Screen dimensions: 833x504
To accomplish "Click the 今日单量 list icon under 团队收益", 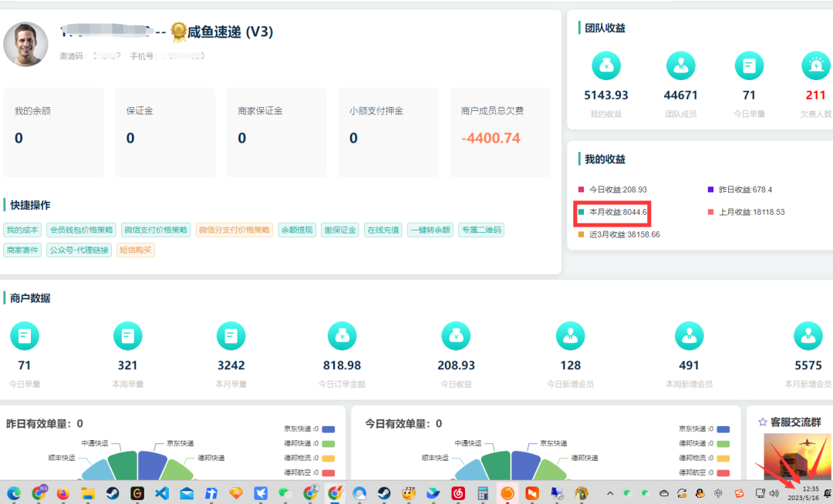I will (749, 66).
